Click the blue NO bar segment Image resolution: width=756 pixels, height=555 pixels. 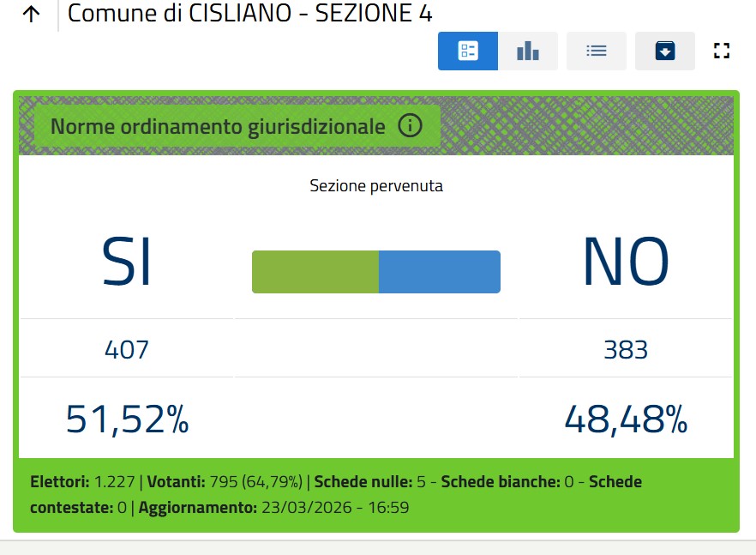point(439,272)
